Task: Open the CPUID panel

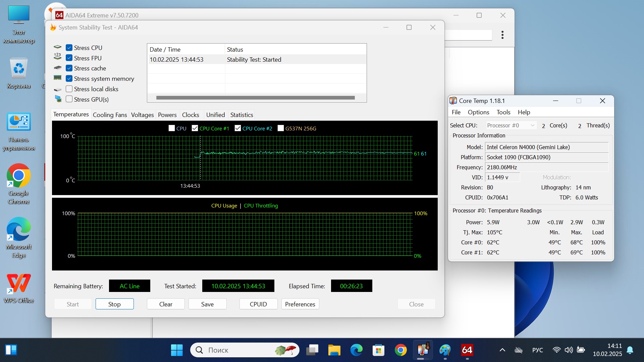Action: (258, 304)
